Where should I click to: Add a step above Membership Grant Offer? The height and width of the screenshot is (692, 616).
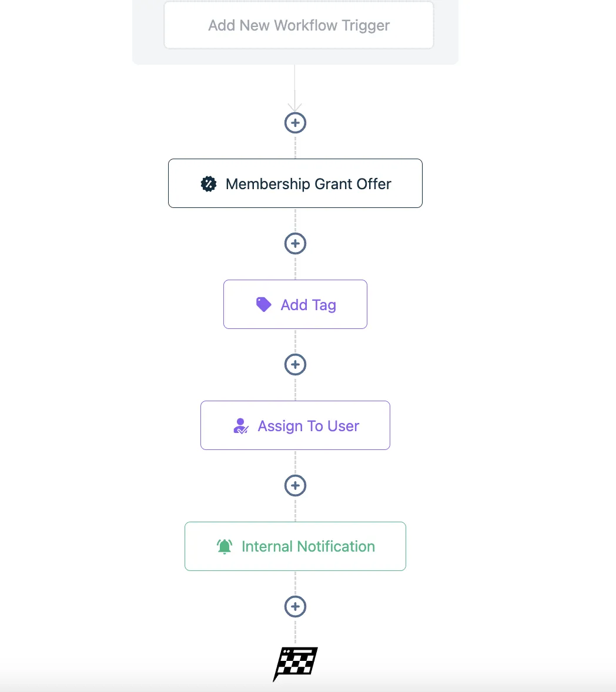click(x=295, y=123)
